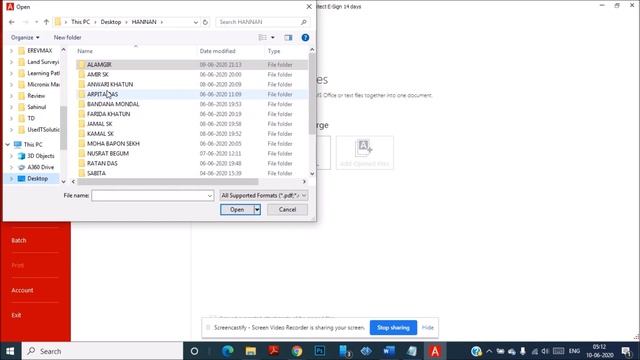Open Batch in red sidebar

point(19,240)
